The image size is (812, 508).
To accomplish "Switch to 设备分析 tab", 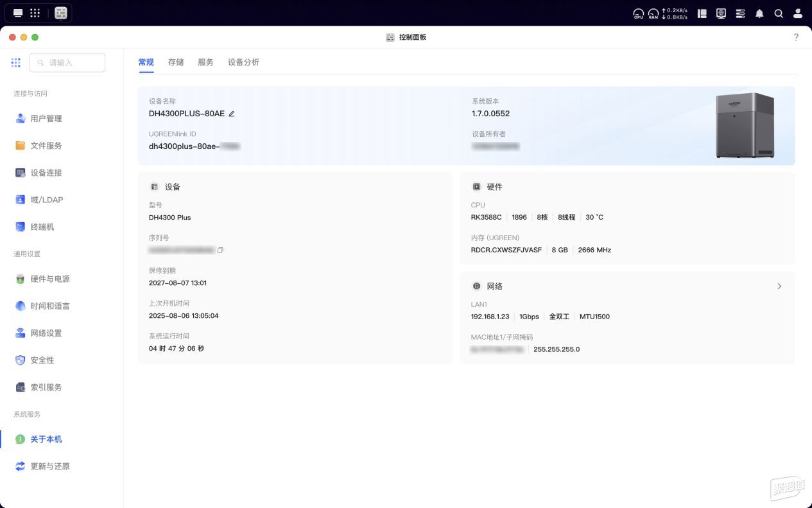I will [x=243, y=62].
